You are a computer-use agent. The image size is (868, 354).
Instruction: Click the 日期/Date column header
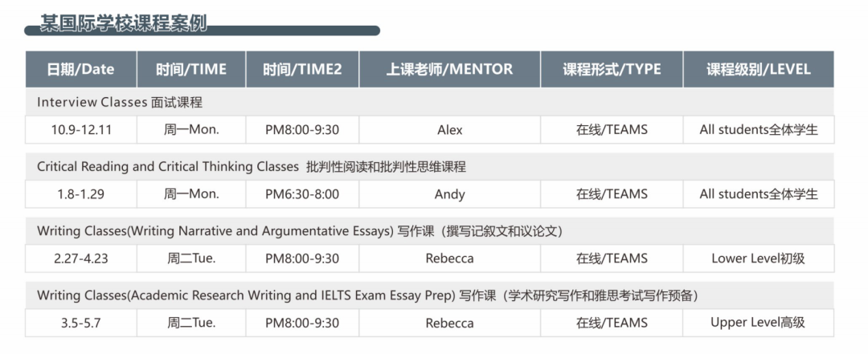point(81,69)
